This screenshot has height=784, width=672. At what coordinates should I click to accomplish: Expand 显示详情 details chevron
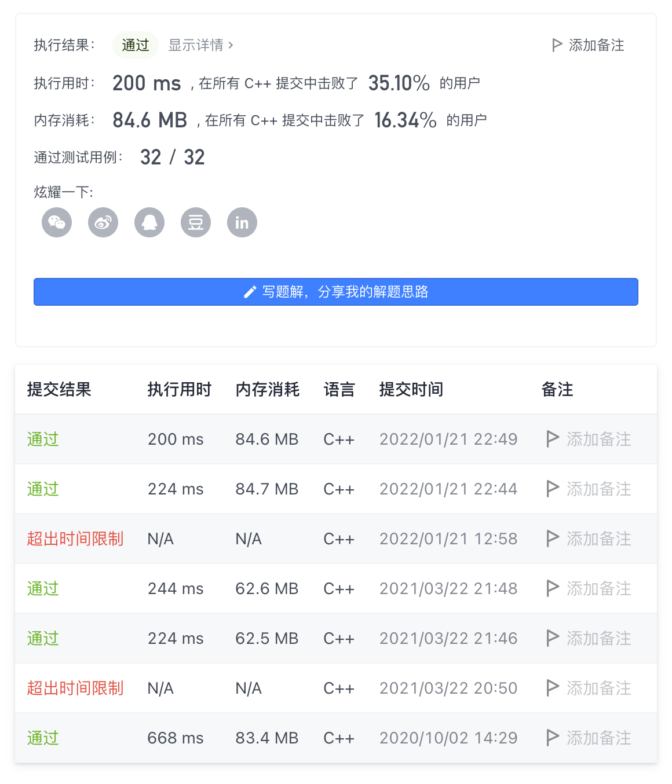[x=231, y=45]
